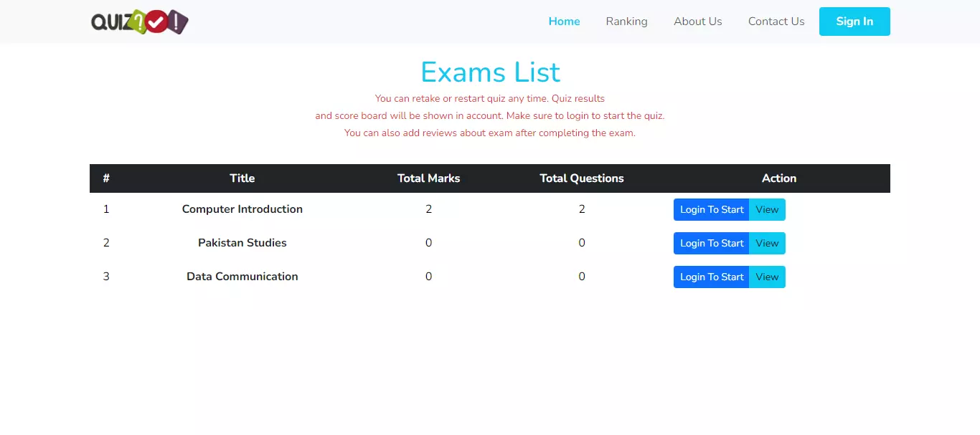980x435 pixels.
Task: Go to the Ranking page
Action: tap(626, 21)
